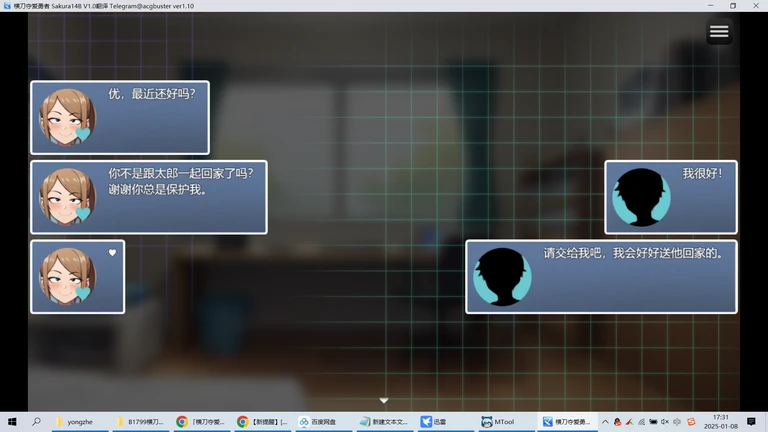Open the clock and calendar showing 17:31
Viewport: 768px width, 432px height.
point(719,422)
